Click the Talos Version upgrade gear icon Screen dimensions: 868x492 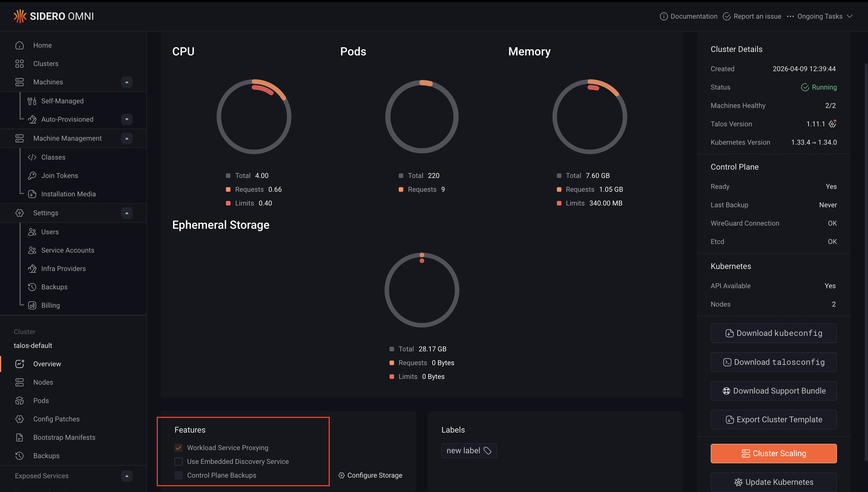tap(832, 124)
